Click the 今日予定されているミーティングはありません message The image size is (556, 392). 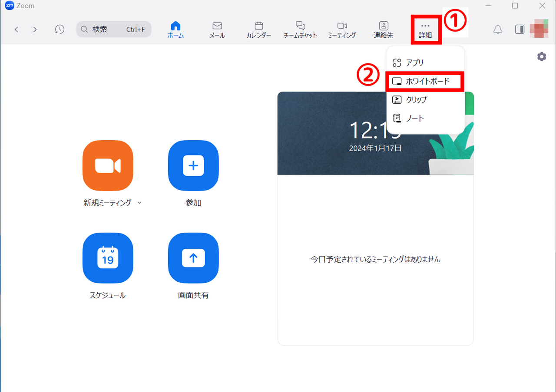375,260
